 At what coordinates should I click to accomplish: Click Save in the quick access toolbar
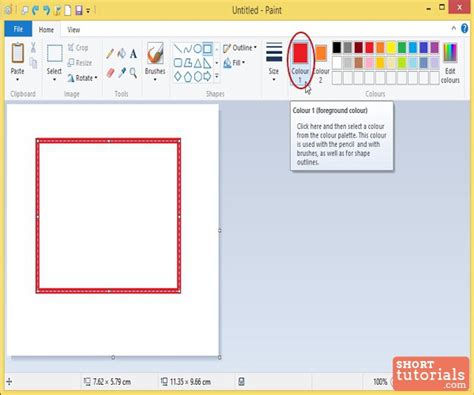click(79, 10)
